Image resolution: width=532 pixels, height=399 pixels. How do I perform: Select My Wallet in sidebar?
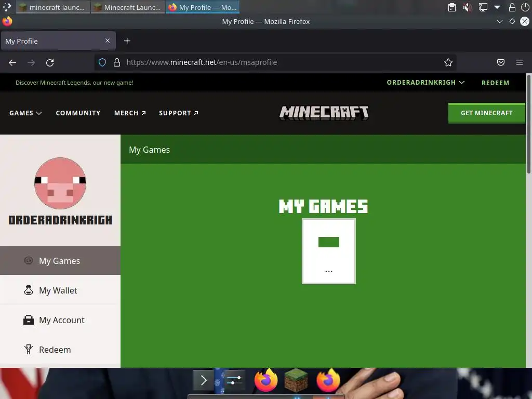click(60, 290)
